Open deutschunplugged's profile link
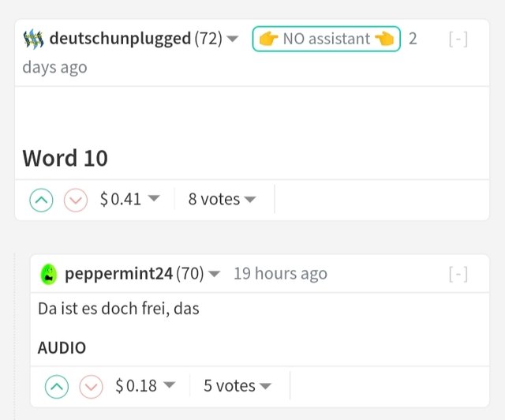505x420 pixels. (120, 39)
